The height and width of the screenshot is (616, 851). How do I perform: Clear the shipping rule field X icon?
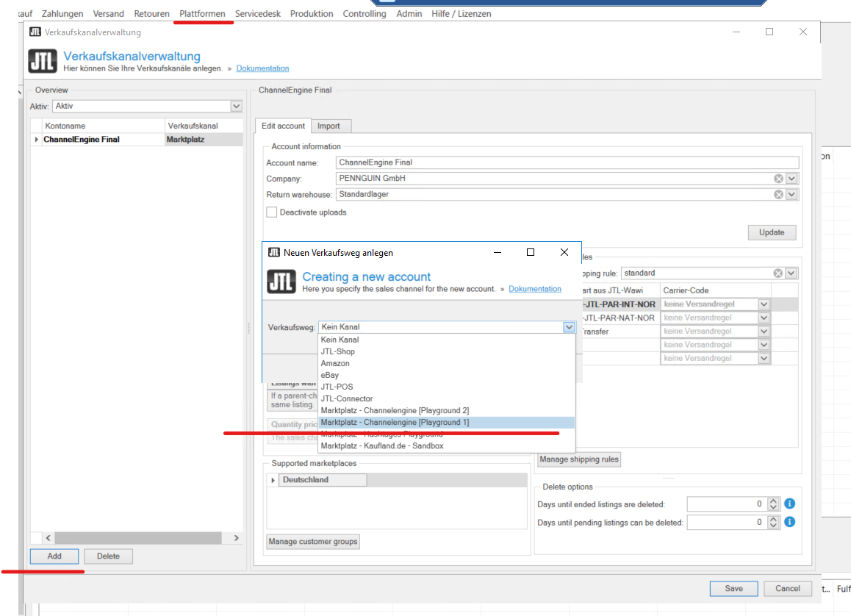[778, 273]
